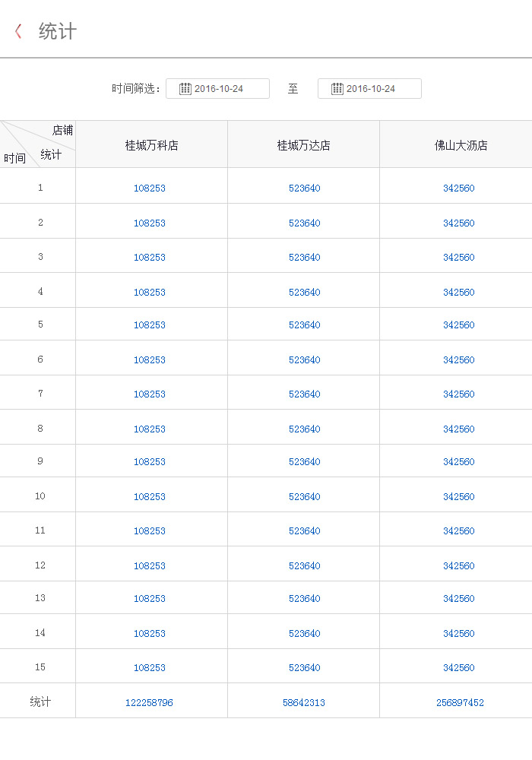
Task: Click 523640 link in row 10
Action: (x=305, y=497)
